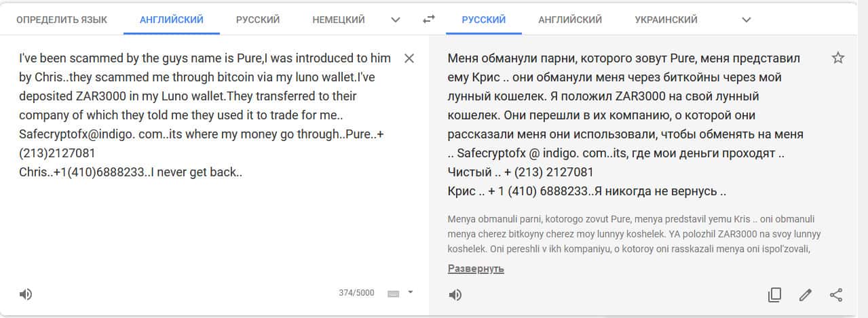868x318 pixels.
Task: Click inside the English source text box
Action: (204, 224)
